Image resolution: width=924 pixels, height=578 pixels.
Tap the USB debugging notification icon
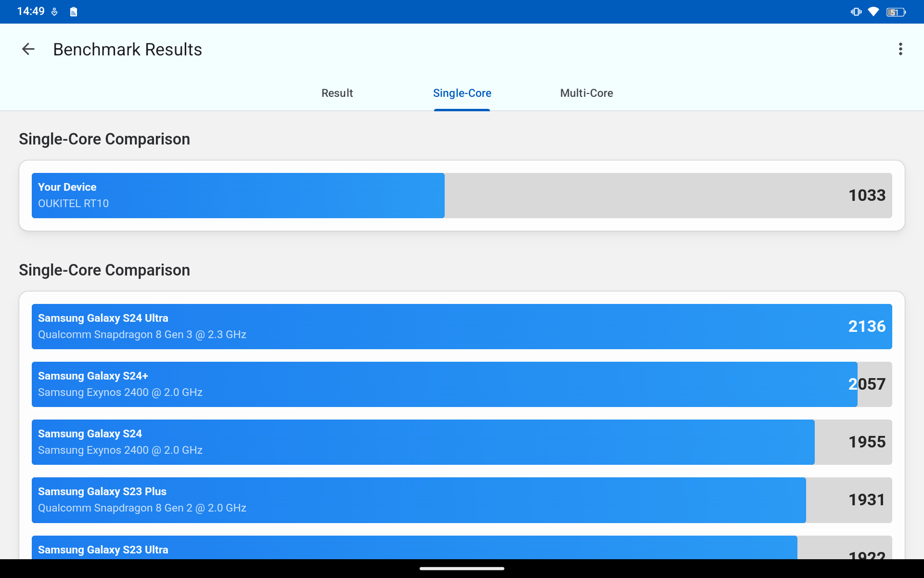point(54,12)
